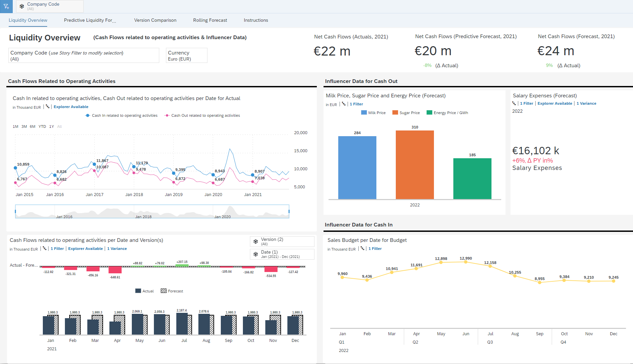Open the Predictive Liquidity Forecast tab
633x364 pixels.
coord(90,20)
